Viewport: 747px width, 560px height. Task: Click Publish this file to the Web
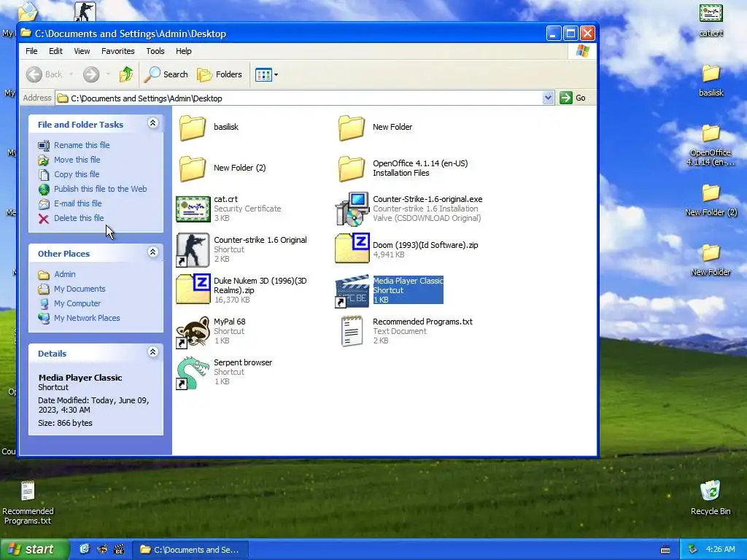pos(100,189)
